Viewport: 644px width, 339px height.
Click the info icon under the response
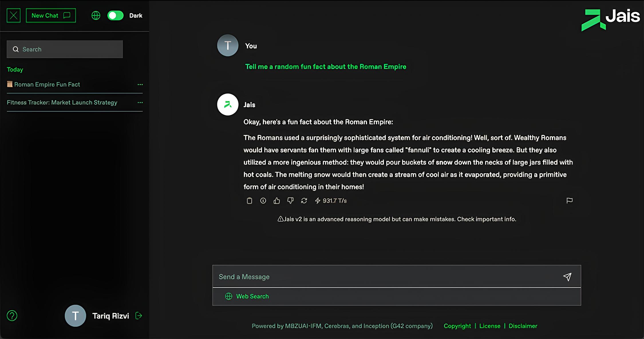click(263, 201)
